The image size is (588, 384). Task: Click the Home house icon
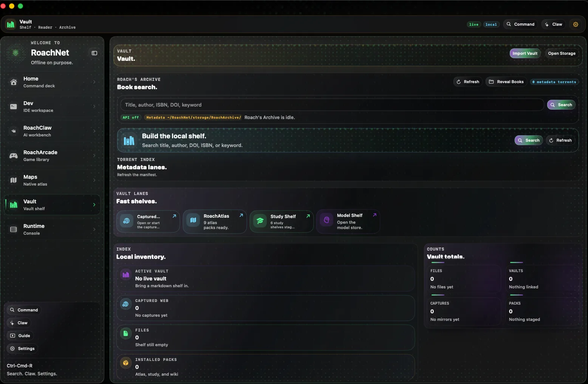click(x=14, y=82)
